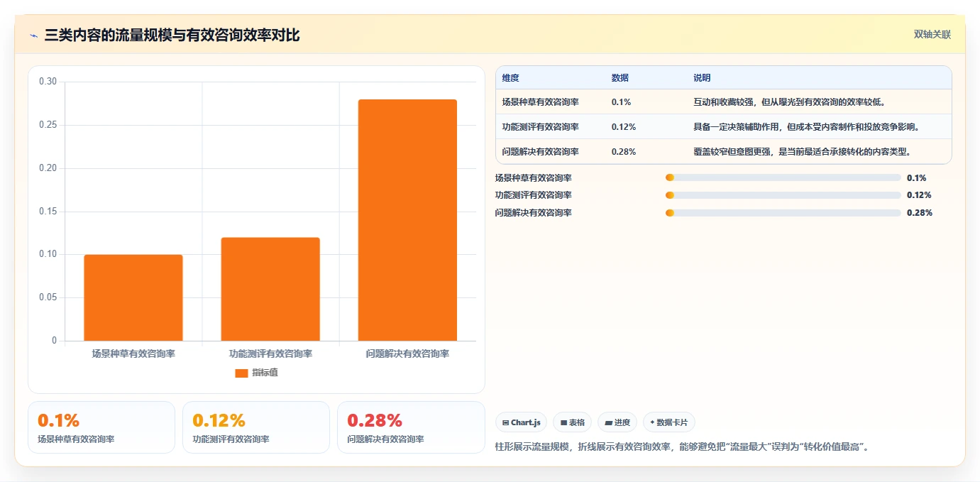980x482 pixels.
Task: Click the 0.1% cell in the table
Action: (621, 102)
